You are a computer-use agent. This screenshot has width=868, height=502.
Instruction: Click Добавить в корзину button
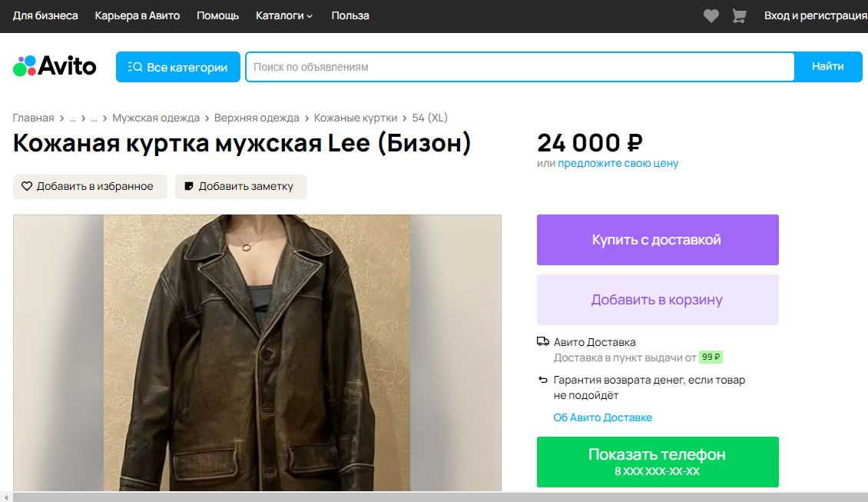coord(657,300)
